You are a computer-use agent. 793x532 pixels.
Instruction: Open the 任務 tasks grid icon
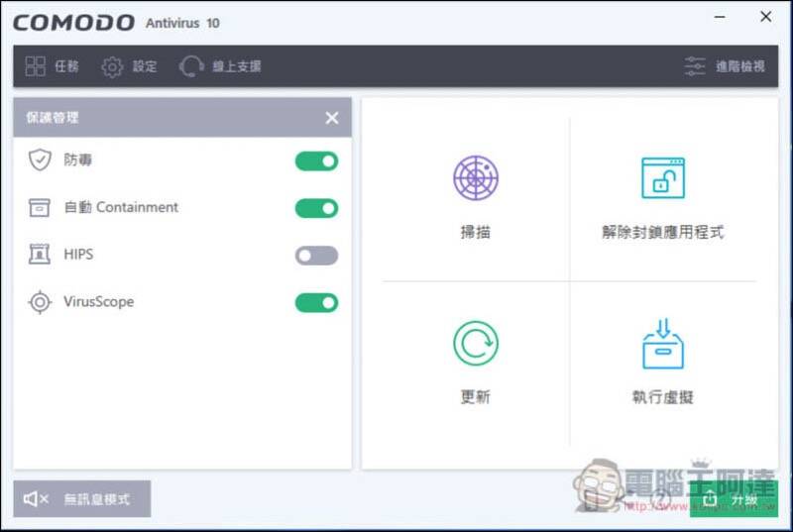click(35, 66)
